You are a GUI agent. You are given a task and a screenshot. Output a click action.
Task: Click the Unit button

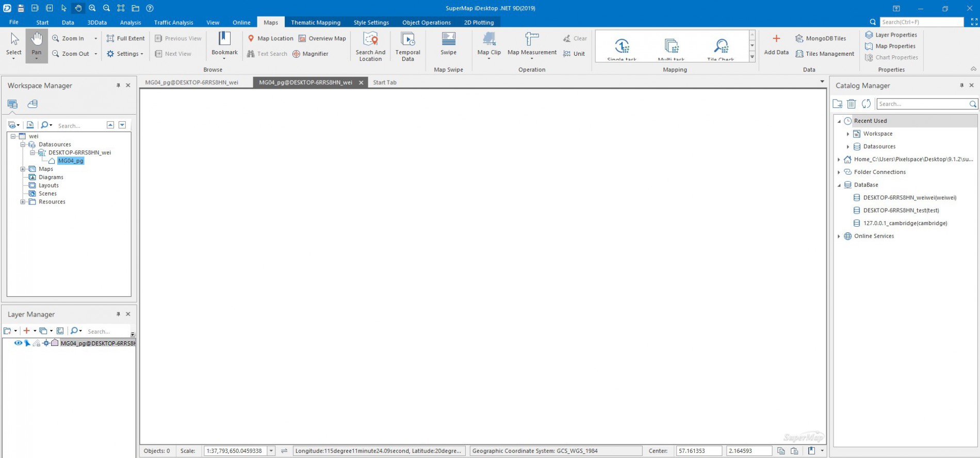click(x=574, y=54)
